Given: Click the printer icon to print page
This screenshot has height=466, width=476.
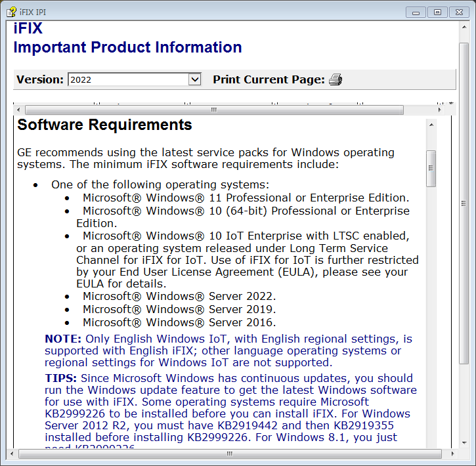Looking at the screenshot, I should point(335,80).
